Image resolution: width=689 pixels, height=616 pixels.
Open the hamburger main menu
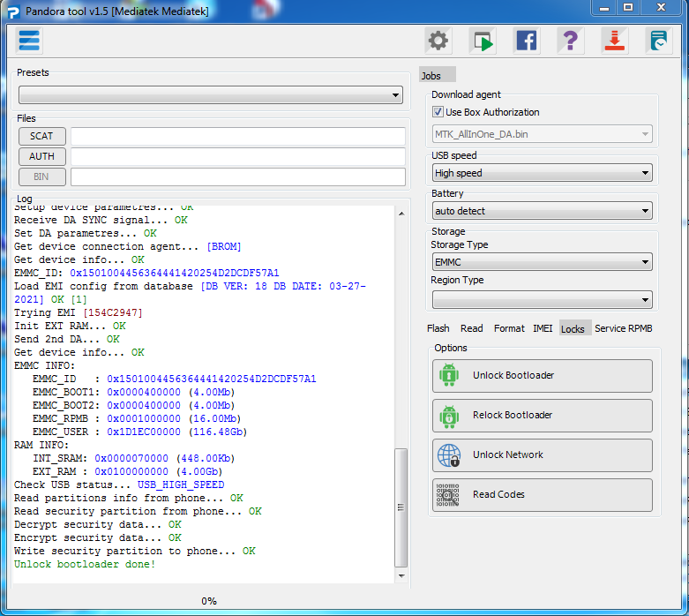tap(29, 41)
